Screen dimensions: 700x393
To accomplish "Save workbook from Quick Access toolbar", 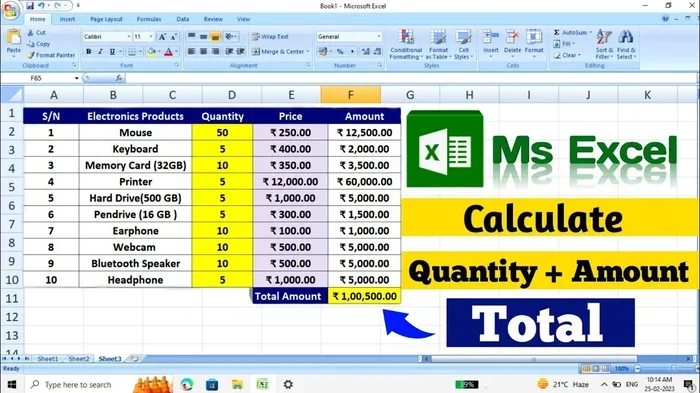I will tap(30, 6).
